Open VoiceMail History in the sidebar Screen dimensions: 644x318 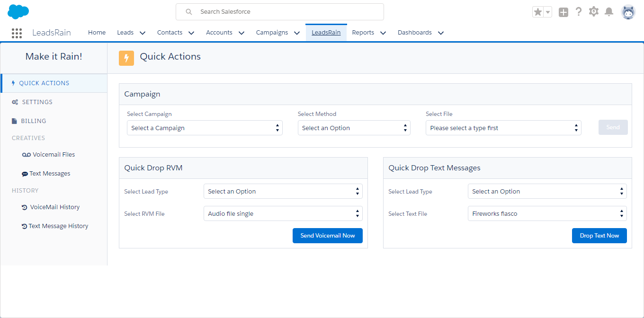point(54,207)
